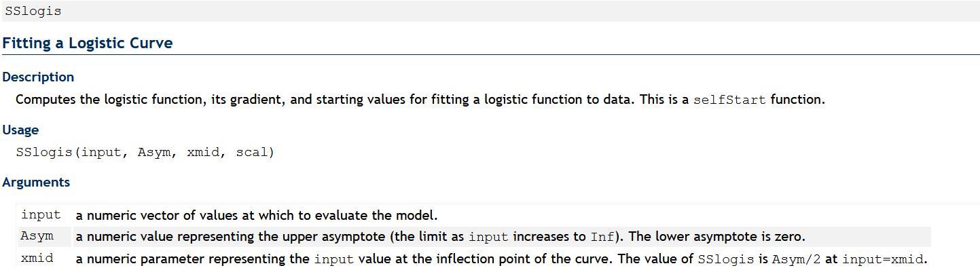This screenshot has height=268, width=980.
Task: Click the SSlogis title in header bar
Action: 33,11
